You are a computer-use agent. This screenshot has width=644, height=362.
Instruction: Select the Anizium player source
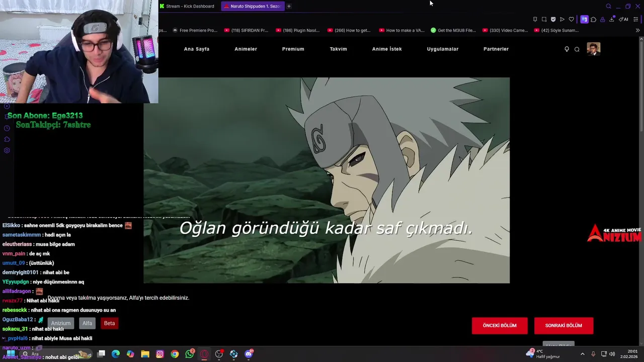[60, 323]
